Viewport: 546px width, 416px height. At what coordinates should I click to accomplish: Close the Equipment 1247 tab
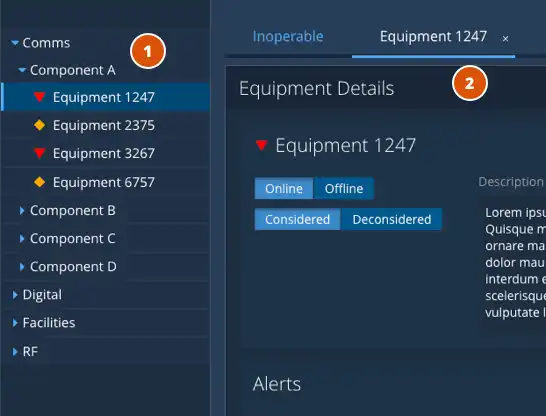[x=505, y=39]
